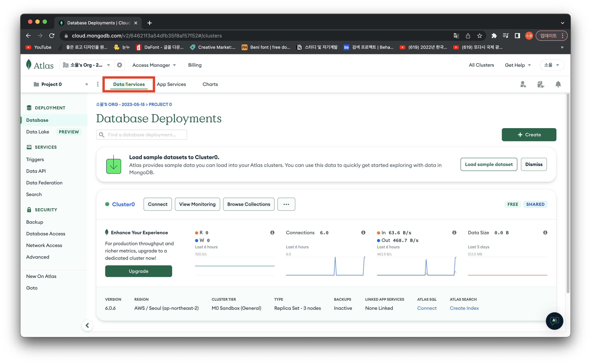Go back in browser history
Screen dimensions: 591x364
click(28, 36)
